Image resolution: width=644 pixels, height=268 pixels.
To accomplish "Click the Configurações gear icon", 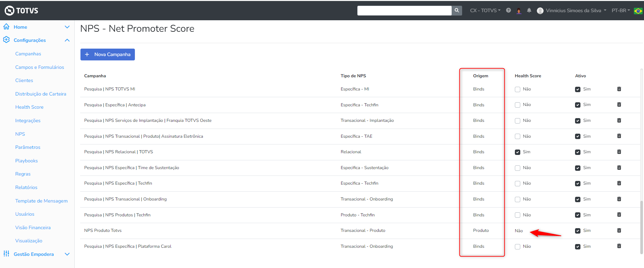I will point(6,40).
